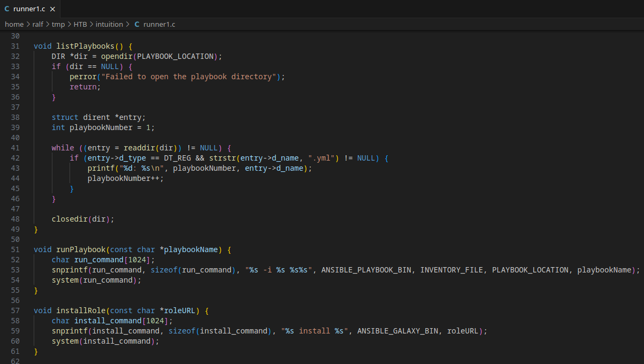Click line number 31 in gutter
Image resolution: width=644 pixels, height=364 pixels.
[x=15, y=46]
